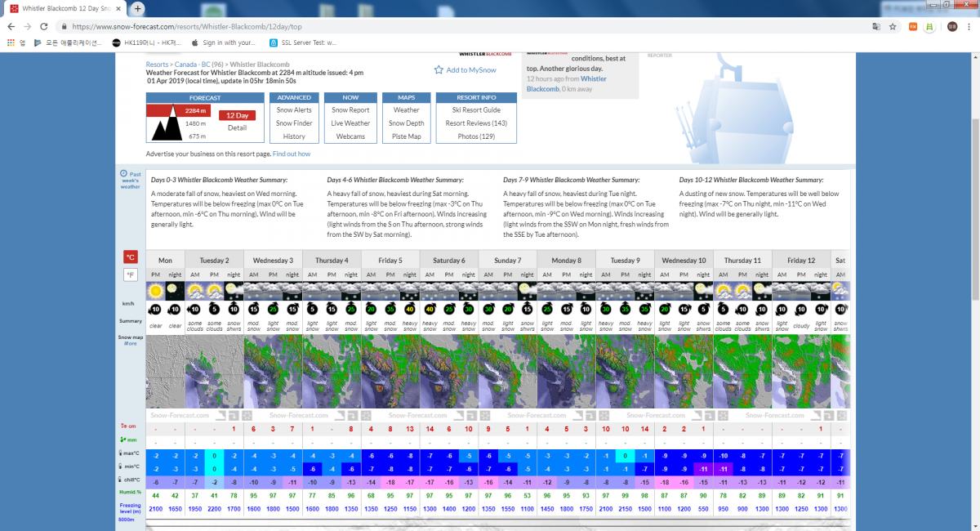The image size is (980, 531).
Task: Select the Saturday 6 day header
Action: [449, 260]
